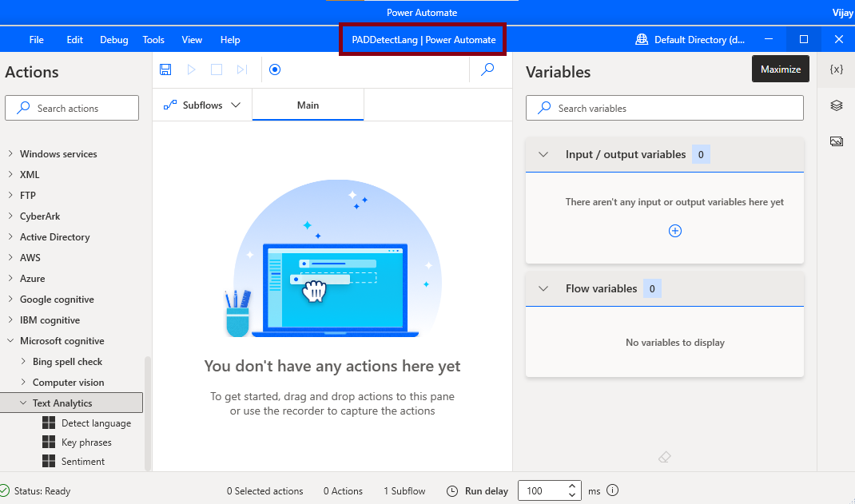This screenshot has height=504, width=855.
Task: Select the Sentiment action
Action: [x=82, y=461]
